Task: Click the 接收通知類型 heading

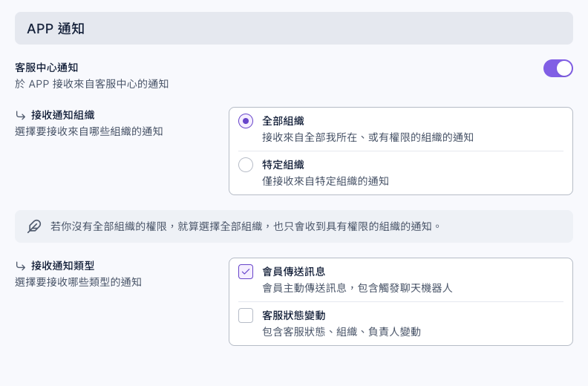Action: [x=62, y=266]
